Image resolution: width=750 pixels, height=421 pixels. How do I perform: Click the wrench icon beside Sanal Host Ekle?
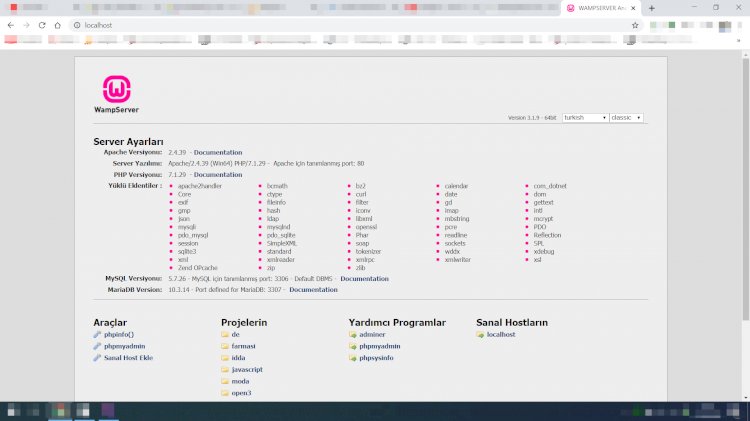[x=97, y=358]
